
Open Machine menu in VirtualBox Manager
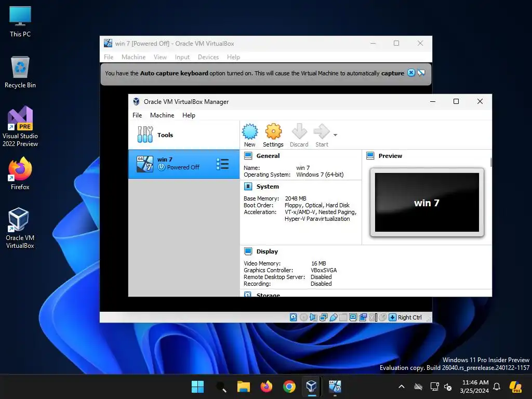(162, 115)
